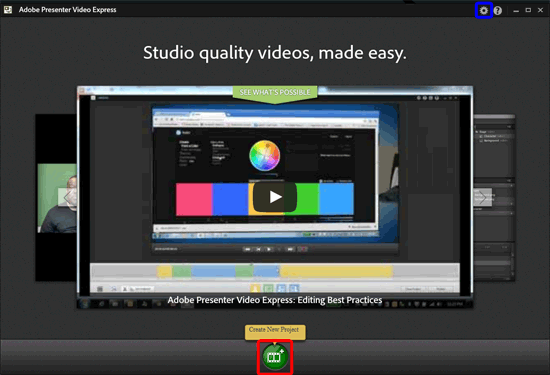550x375 pixels.
Task: Advance to the next carousel video
Action: click(x=483, y=197)
